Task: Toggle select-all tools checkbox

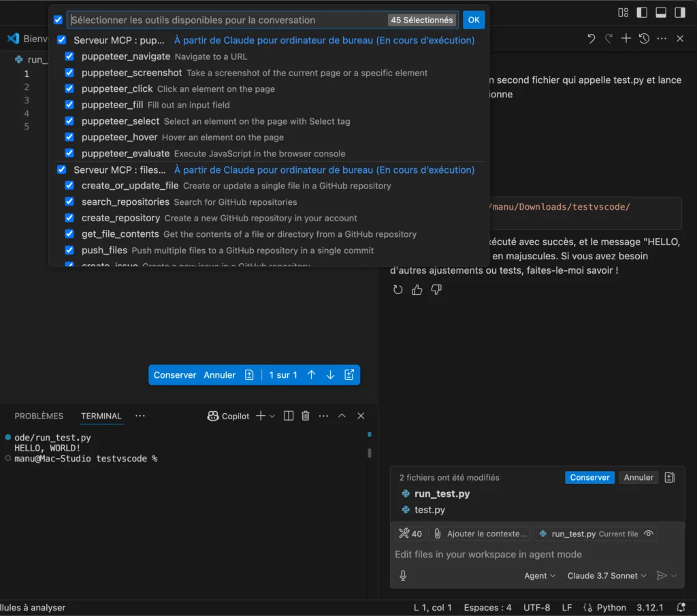Action: [58, 20]
